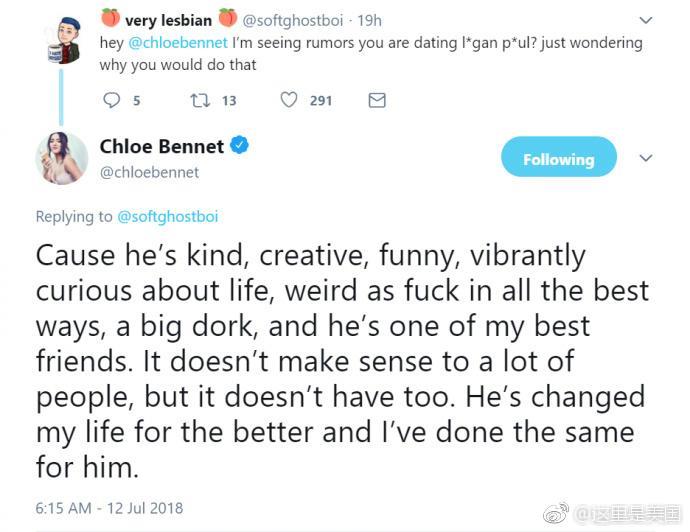
Task: Click the @chloebennet mention in the top tweet
Action: 178,43
